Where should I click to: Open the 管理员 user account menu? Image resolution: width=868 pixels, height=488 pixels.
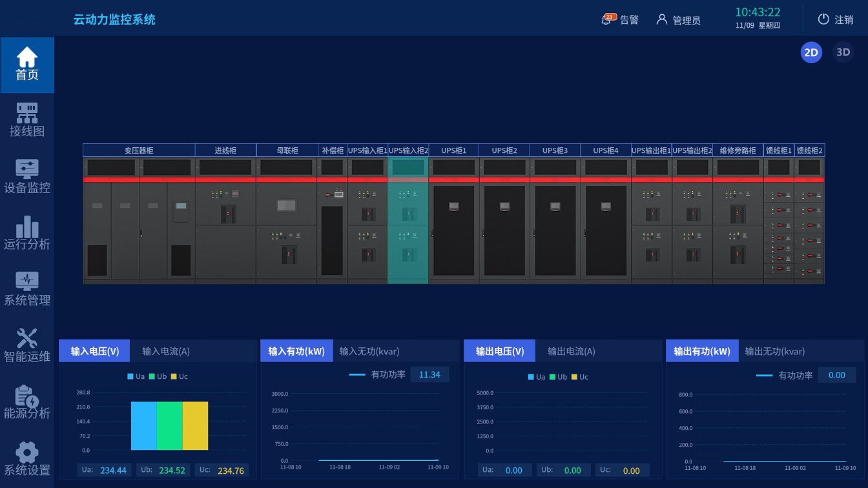click(678, 20)
